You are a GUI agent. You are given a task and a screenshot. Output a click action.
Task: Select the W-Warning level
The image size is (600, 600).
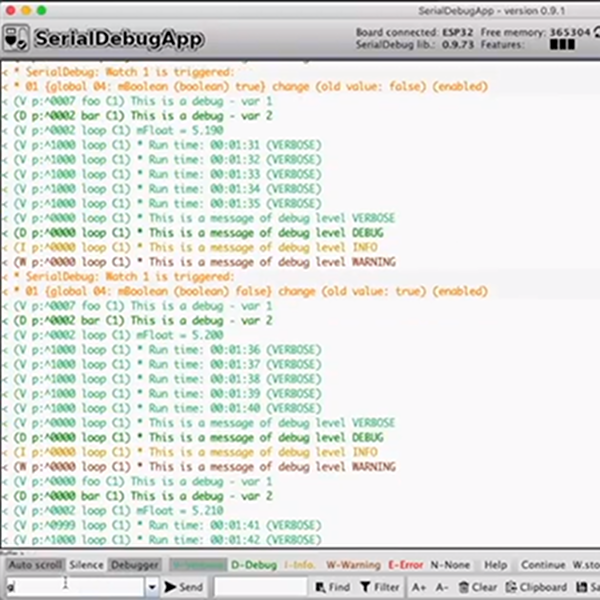tap(353, 565)
